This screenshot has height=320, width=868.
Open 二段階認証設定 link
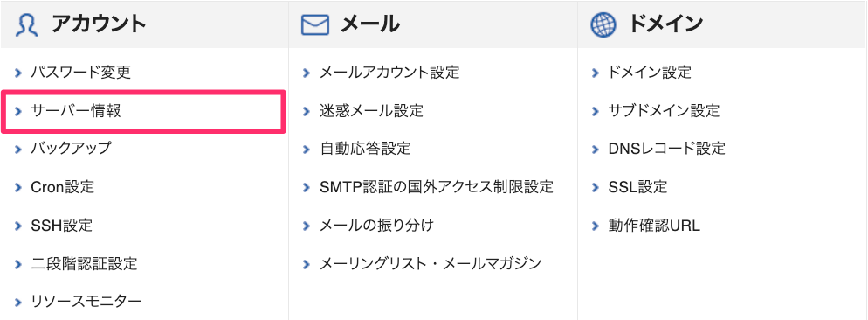(x=84, y=263)
